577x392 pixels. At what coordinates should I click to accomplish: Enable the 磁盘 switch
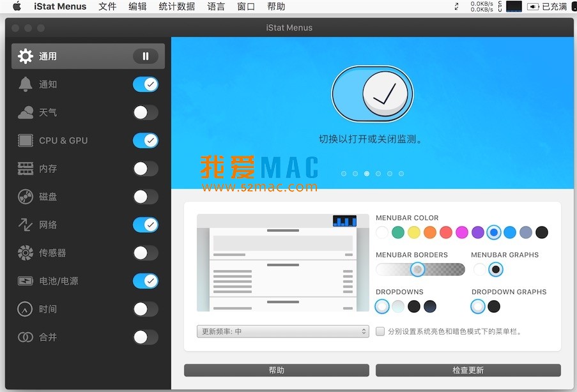coord(146,197)
